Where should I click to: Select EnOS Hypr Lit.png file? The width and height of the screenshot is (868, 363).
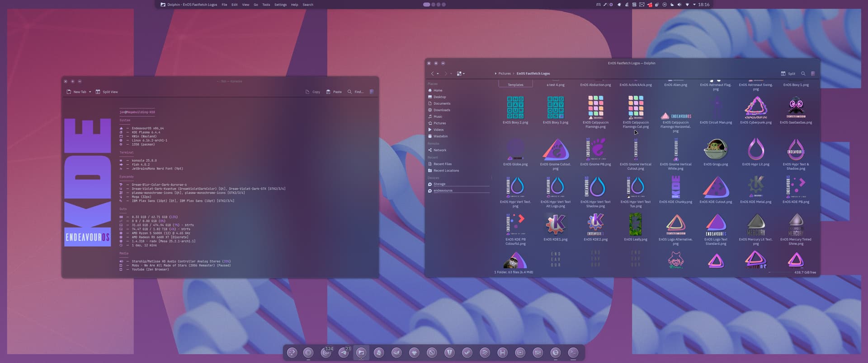click(x=756, y=152)
